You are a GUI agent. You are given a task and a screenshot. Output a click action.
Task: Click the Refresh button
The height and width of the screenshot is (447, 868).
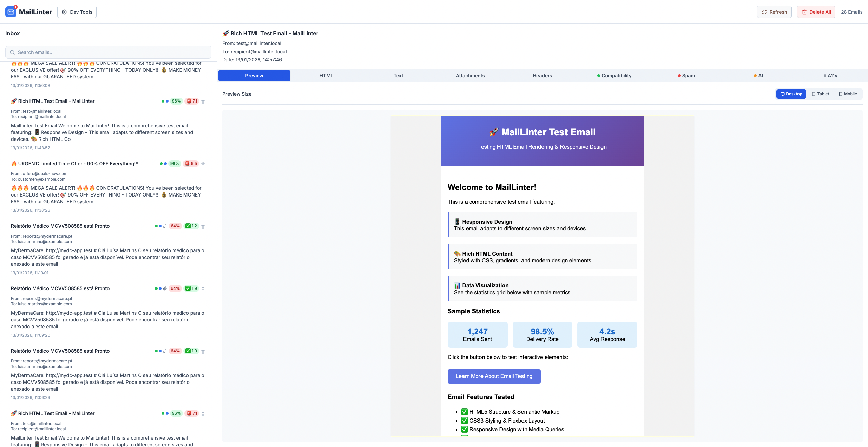[x=774, y=12]
